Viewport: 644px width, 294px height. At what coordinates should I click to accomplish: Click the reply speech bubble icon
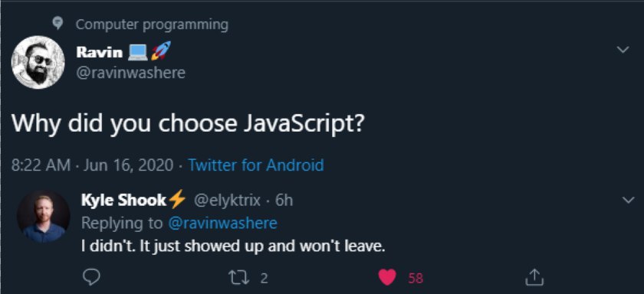[91, 278]
